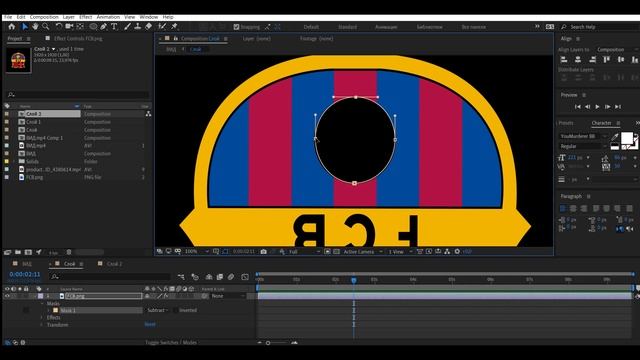640x360 pixels.
Task: Select the FCB.png item in the Project panel
Action: (x=35, y=177)
